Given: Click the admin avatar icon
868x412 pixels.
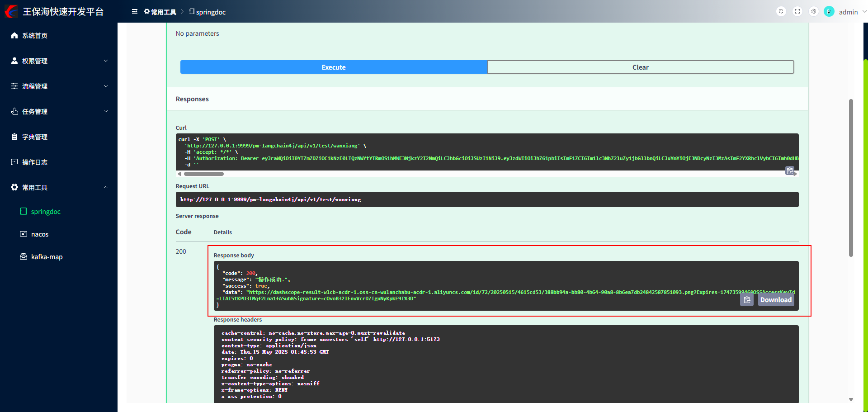Looking at the screenshot, I should pos(829,12).
